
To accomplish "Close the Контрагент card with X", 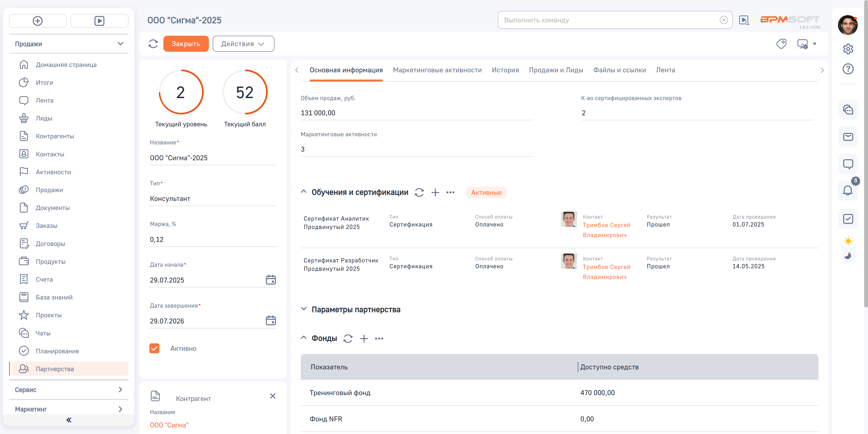I will click(273, 396).
